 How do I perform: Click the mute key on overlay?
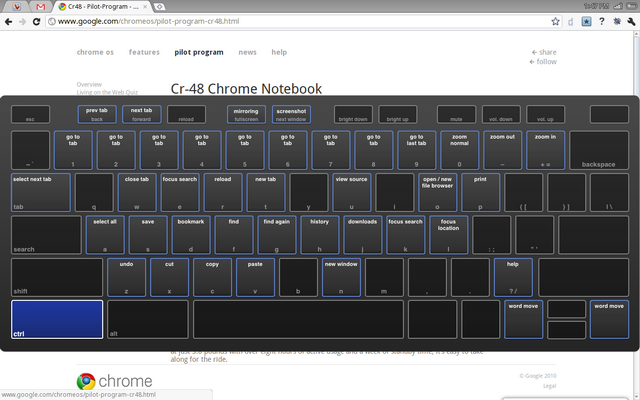[x=456, y=114]
